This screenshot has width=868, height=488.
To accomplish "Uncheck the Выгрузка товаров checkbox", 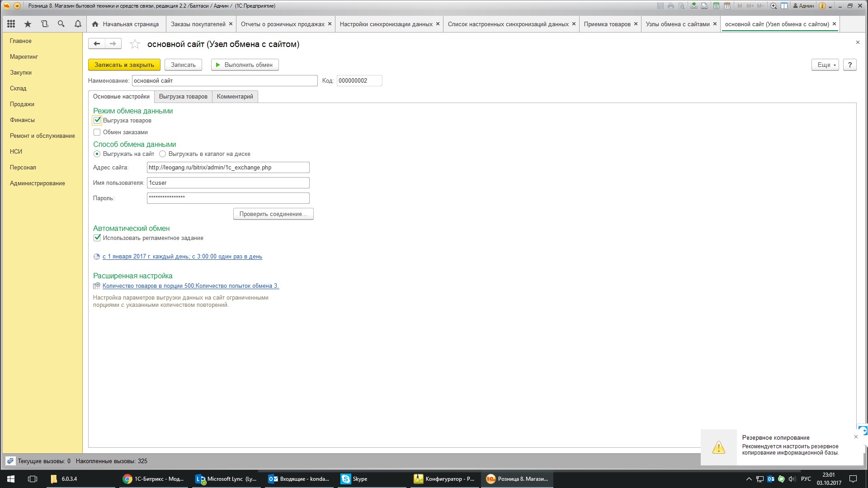I will coord(97,120).
